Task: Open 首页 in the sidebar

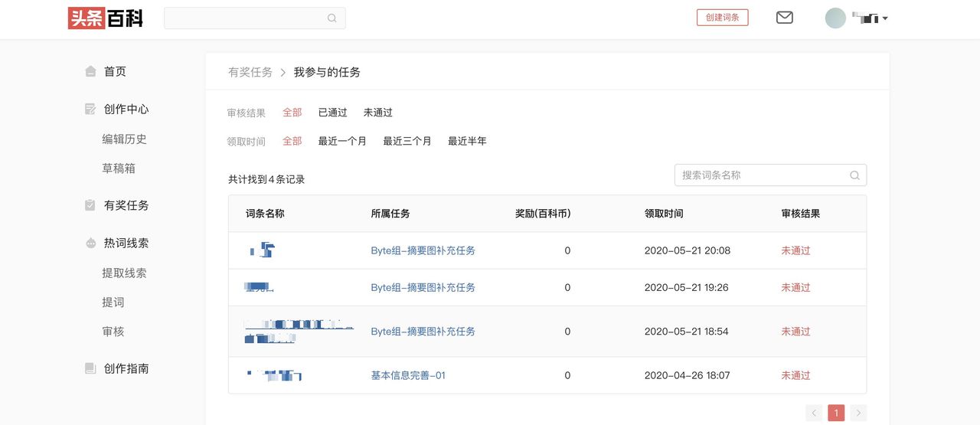Action: [x=115, y=71]
